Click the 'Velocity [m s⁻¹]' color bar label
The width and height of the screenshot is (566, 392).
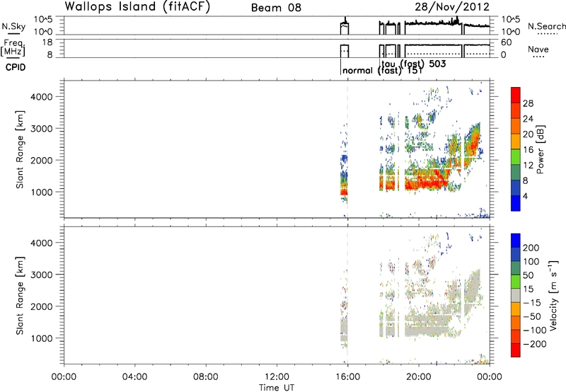point(553,295)
